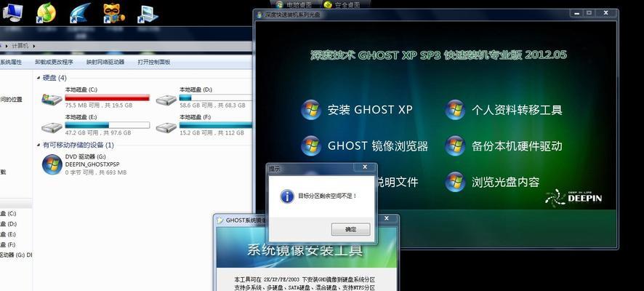The image size is (644, 291).
Task: Open the 说明文件 option
Action: 397,182
